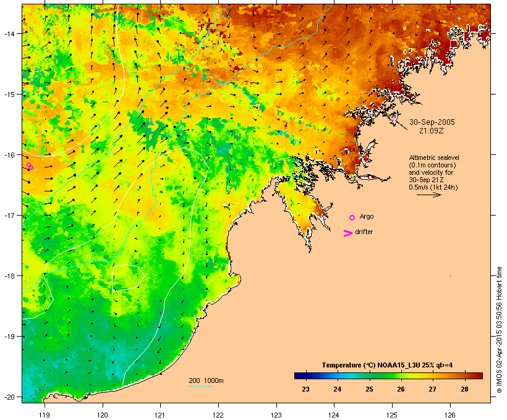Screen dimensions: 507x420
Task: Click the magenta drifter arrow legend symbol
Action: click(347, 233)
